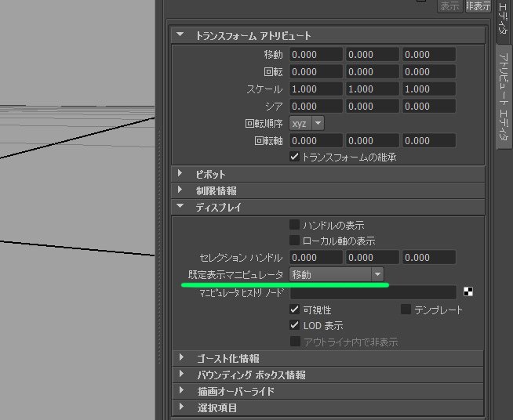Click the checker map icon beside manipulator history node
This screenshot has width=513, height=420.
pos(468,291)
